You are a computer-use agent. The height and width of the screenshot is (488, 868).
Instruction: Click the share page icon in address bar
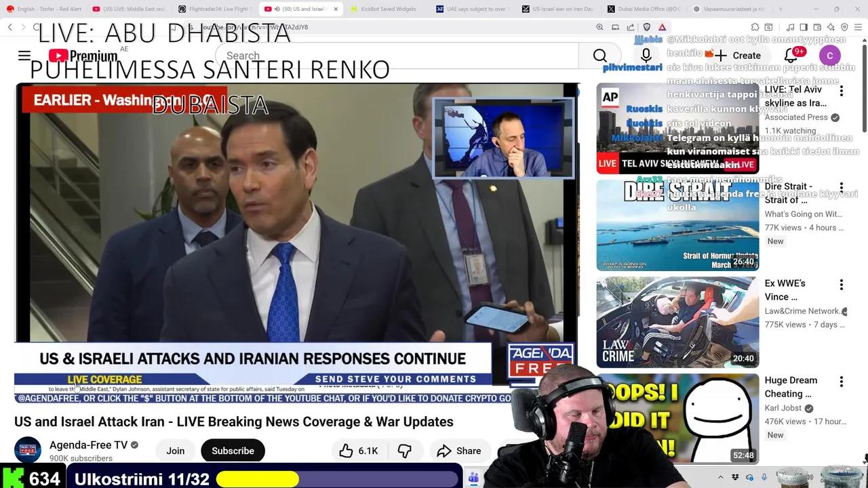tap(631, 27)
